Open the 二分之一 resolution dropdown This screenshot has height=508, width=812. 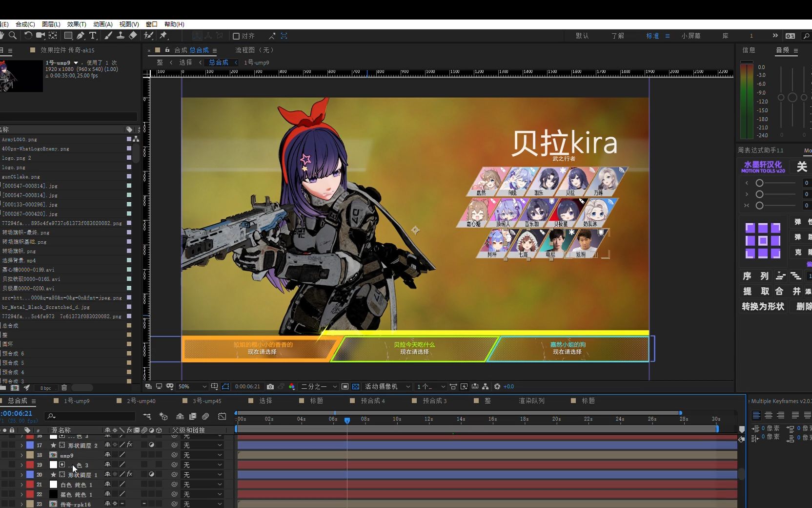[x=319, y=386]
